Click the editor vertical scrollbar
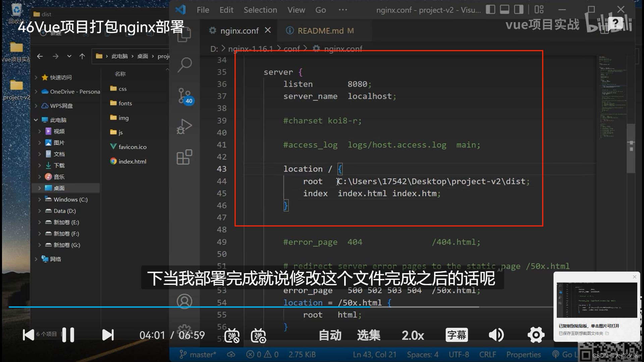Screen dimensions: 644x362 coord(631,148)
